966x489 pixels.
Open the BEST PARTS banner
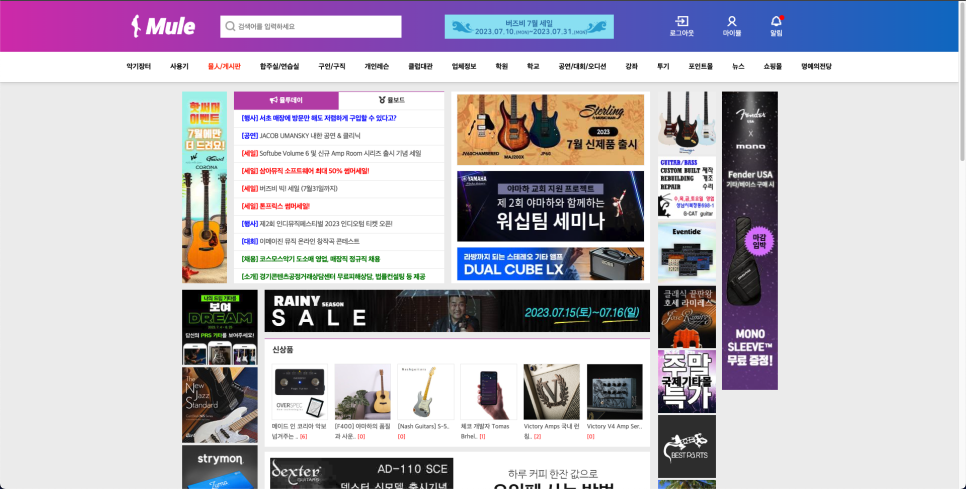tap(687, 447)
